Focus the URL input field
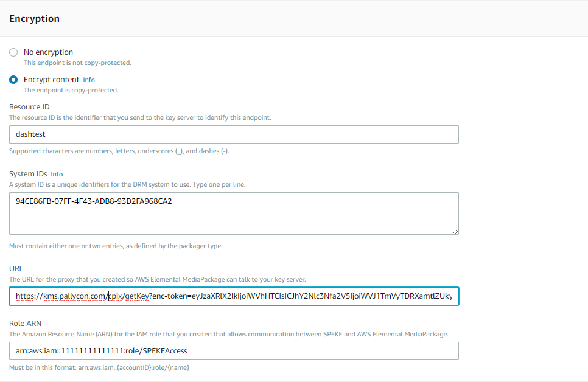Viewport: 588px width, 382px height. click(x=234, y=296)
